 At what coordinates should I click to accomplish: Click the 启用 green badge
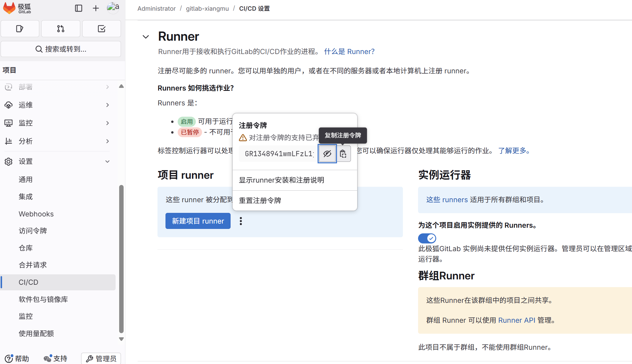coord(187,122)
